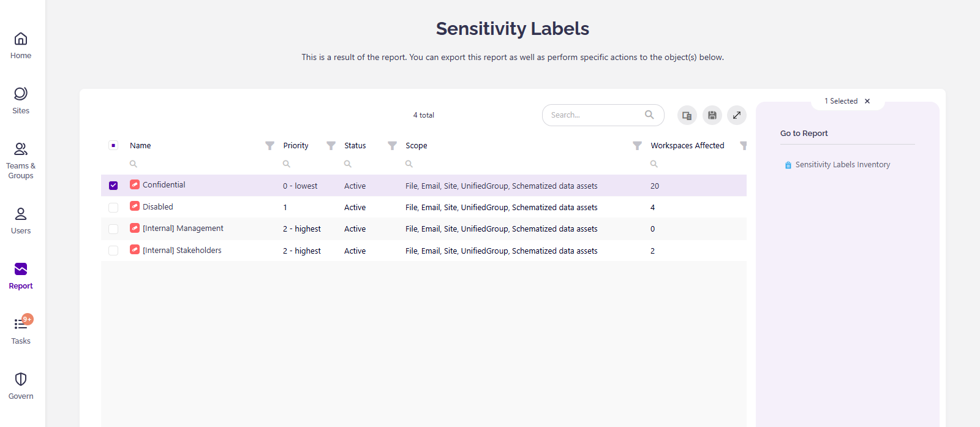Sort by the Scope column header
The width and height of the screenshot is (980, 427).
[x=417, y=146]
